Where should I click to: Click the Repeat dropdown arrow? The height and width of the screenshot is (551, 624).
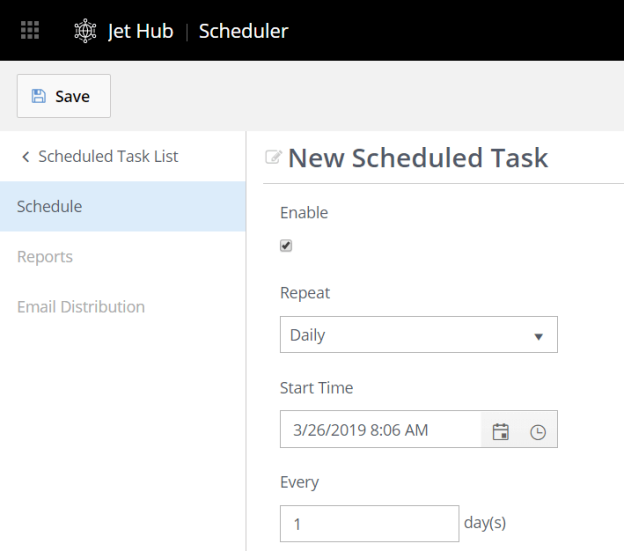[x=538, y=336]
